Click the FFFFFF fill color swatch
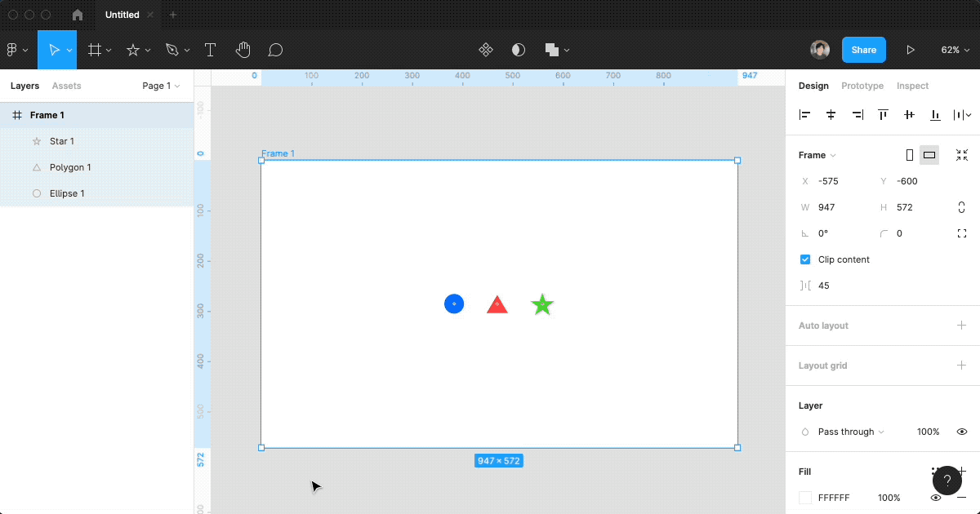980x514 pixels. [x=805, y=498]
